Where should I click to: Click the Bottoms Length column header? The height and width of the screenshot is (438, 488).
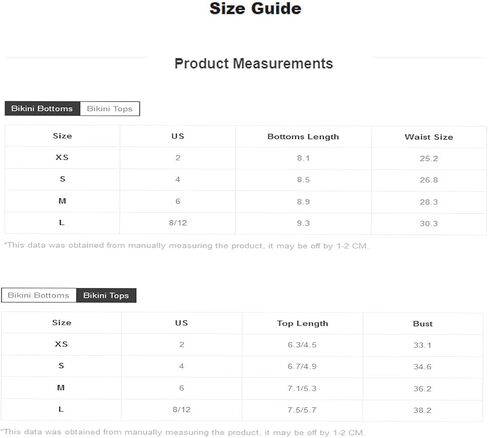(x=303, y=137)
